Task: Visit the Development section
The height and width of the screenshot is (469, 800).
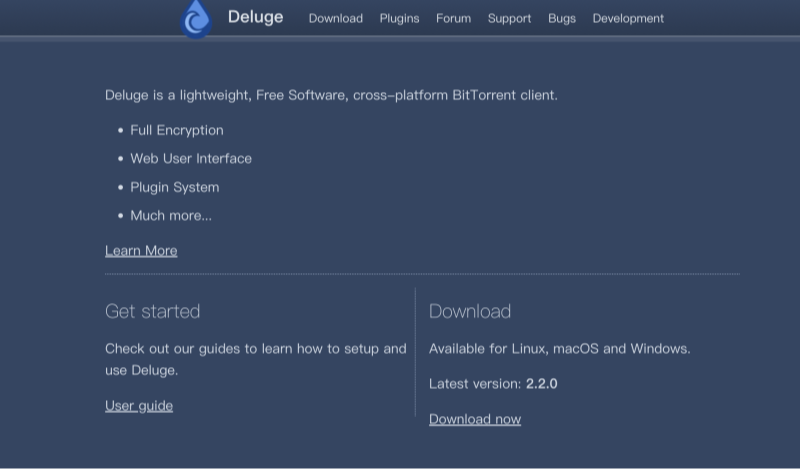Action: tap(628, 18)
